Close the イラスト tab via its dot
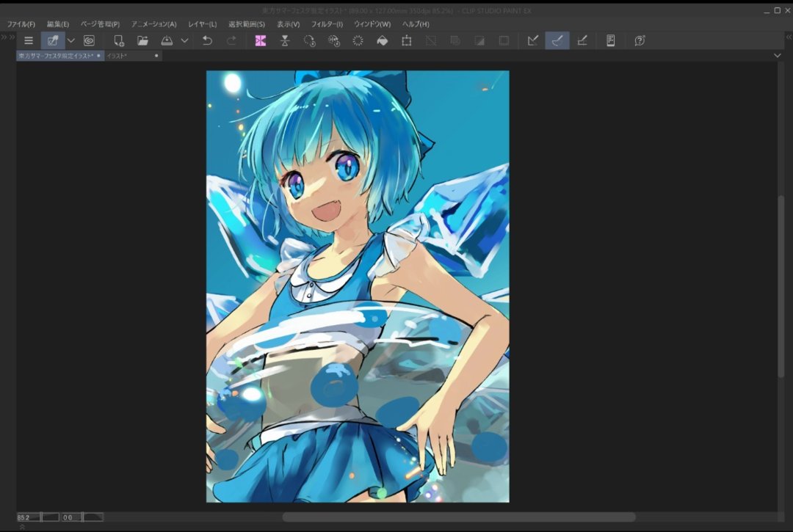 pos(156,56)
